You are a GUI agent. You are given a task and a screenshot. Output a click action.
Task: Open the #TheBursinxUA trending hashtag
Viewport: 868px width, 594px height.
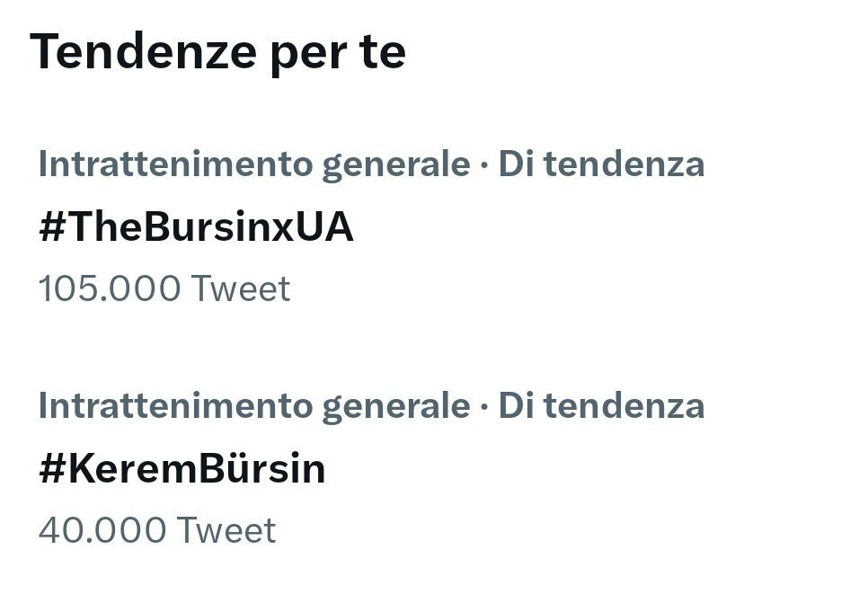coord(196,228)
